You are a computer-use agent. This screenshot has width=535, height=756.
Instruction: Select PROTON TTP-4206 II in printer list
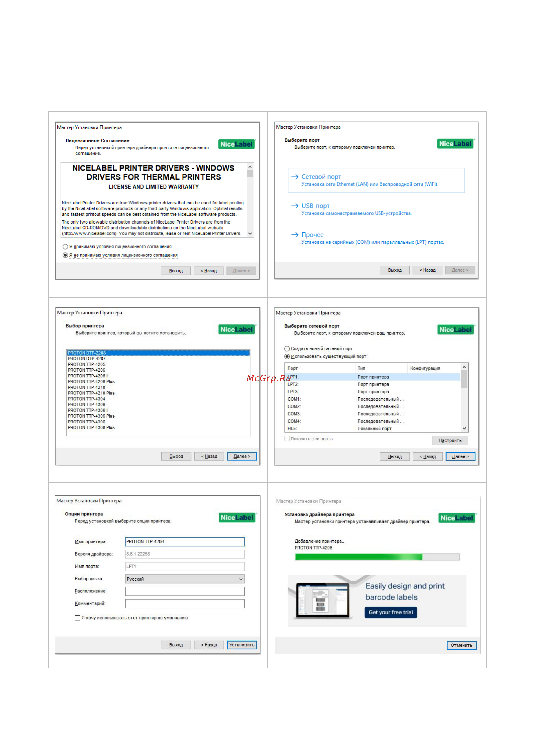(158, 376)
